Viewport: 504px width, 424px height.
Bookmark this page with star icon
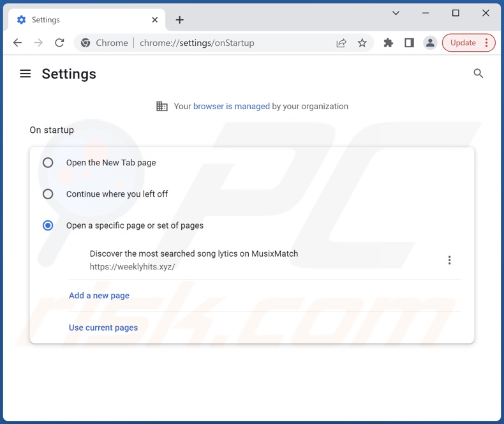click(362, 43)
